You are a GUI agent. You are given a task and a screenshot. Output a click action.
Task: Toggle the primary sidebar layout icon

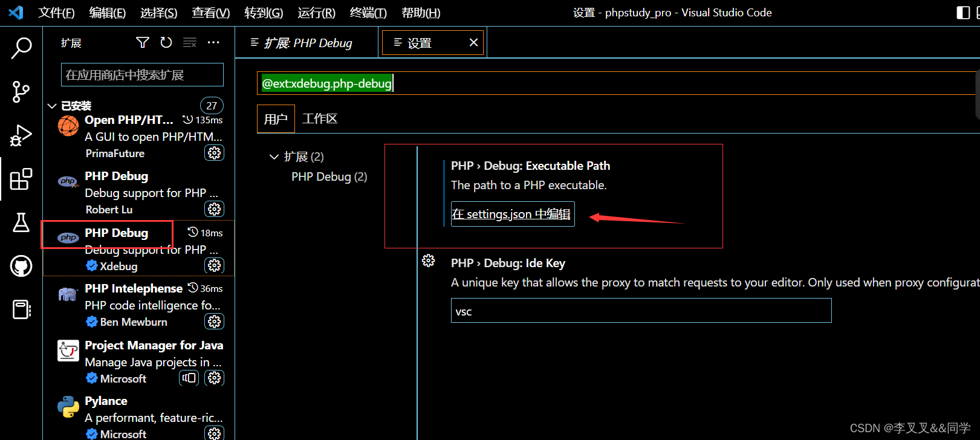(964, 13)
